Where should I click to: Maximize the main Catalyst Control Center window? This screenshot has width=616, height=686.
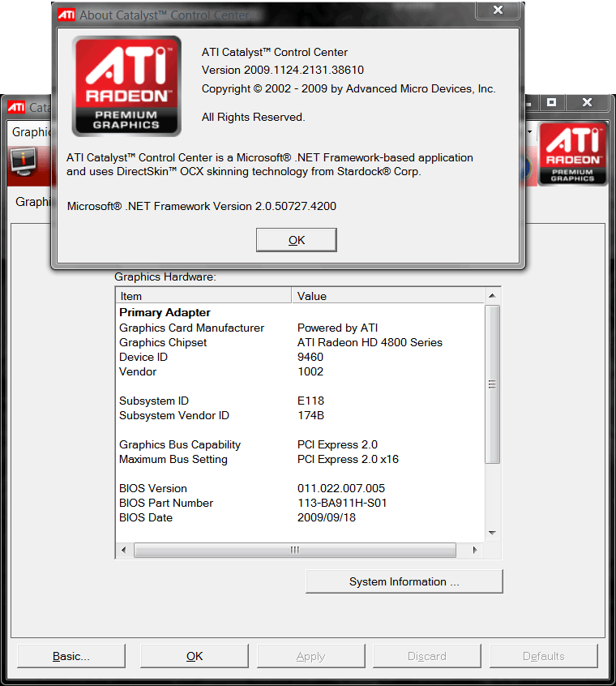552,103
